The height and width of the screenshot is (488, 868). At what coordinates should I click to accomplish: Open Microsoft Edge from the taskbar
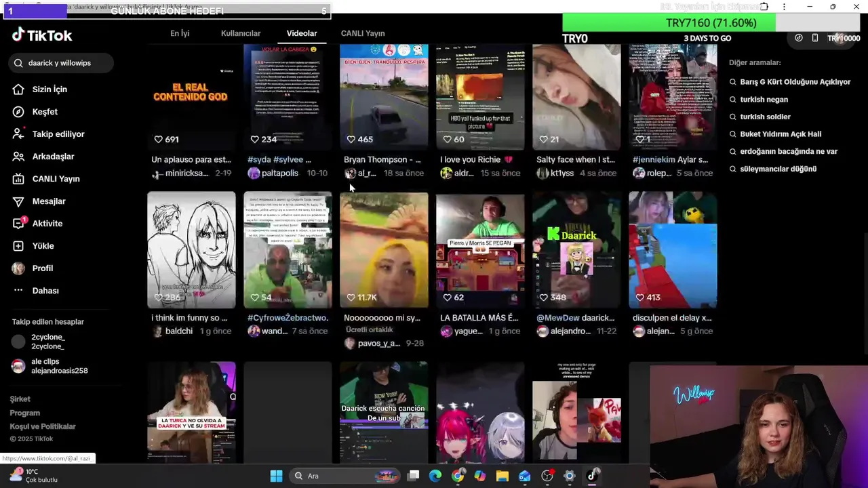[x=435, y=476]
